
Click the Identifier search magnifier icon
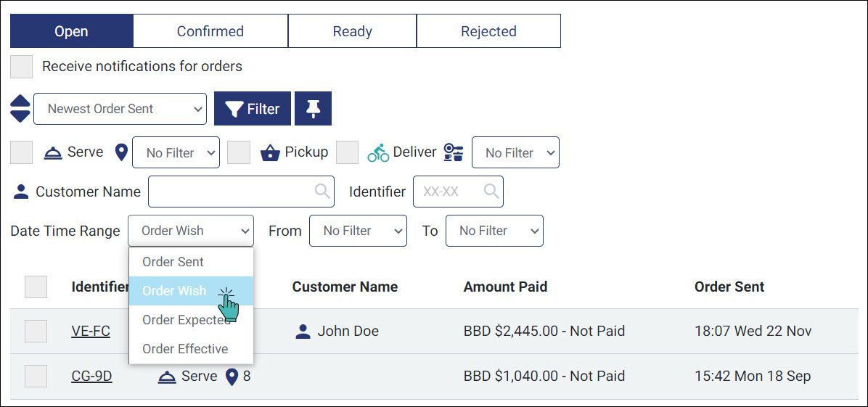coord(491,192)
